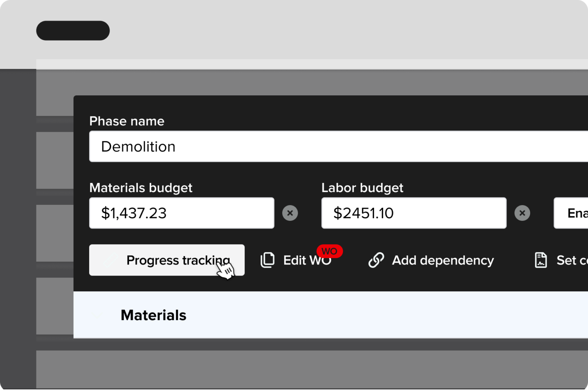Click the clear icon beside Labor budget

pos(522,213)
